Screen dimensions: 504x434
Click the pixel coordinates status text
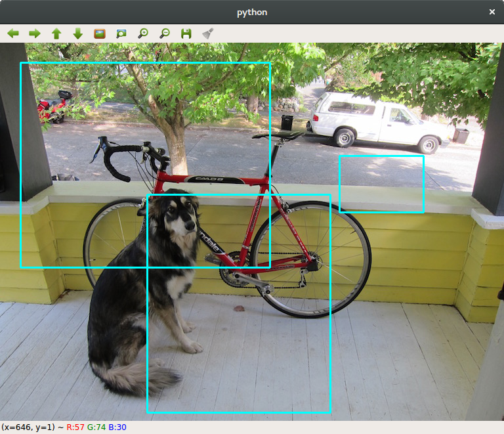28,427
